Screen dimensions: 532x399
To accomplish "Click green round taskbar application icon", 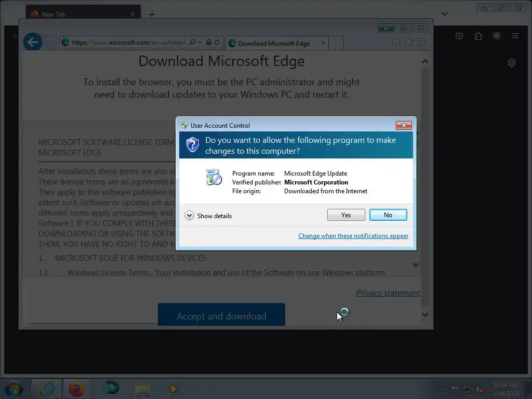I will click(x=111, y=389).
